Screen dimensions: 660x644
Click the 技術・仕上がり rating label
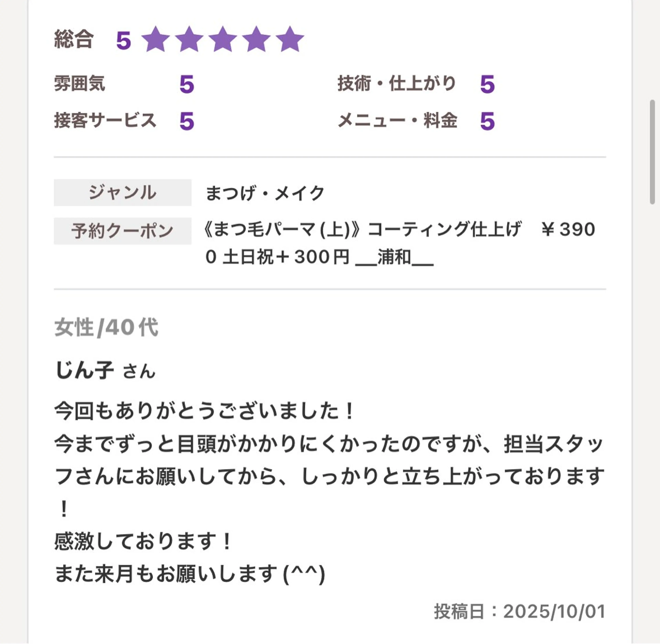tap(397, 83)
